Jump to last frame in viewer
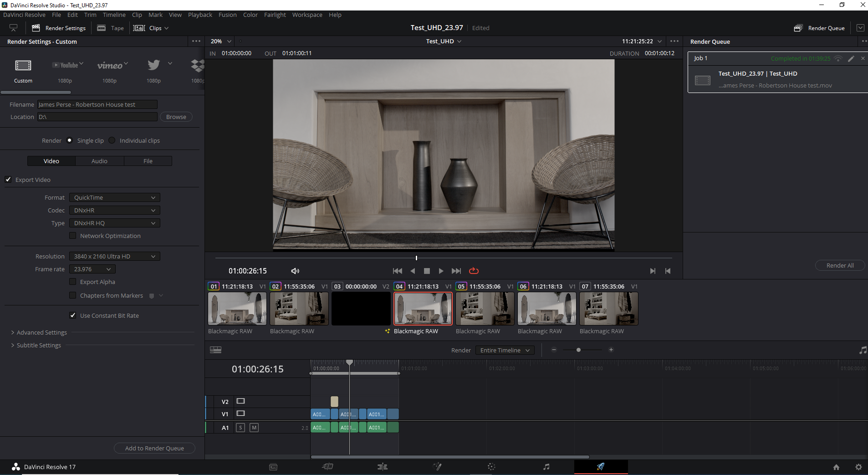Viewport: 868px width, 475px height. [456, 271]
